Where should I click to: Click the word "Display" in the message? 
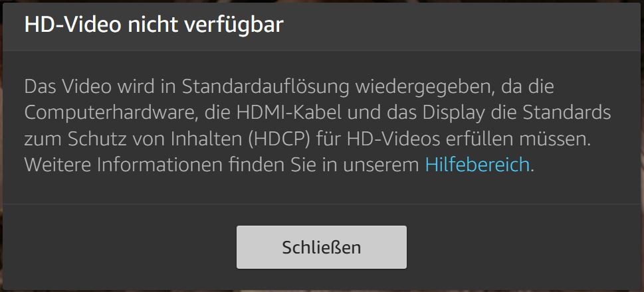(x=453, y=113)
